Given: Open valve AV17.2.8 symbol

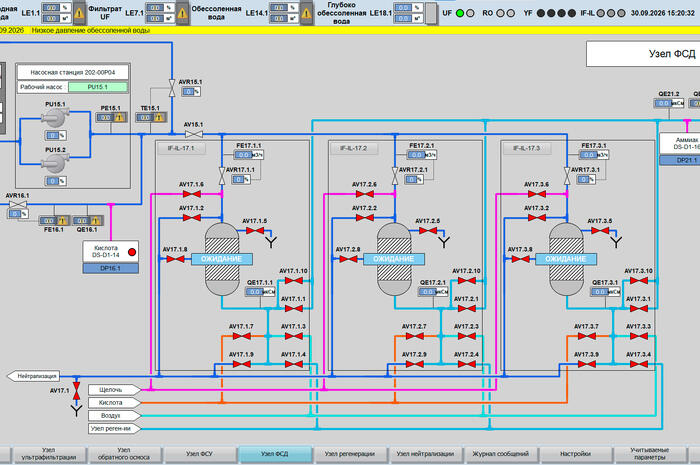Looking at the screenshot, I should tap(348, 259).
